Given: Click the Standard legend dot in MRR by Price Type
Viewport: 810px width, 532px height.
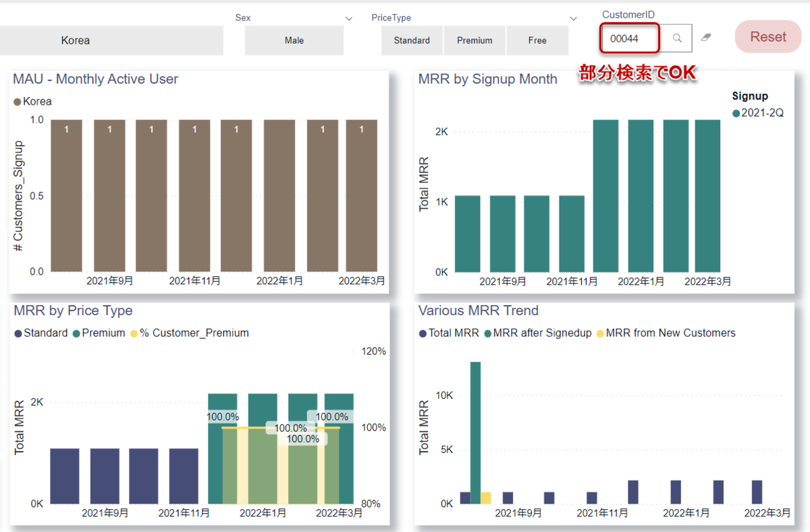Looking at the screenshot, I should 18,334.
